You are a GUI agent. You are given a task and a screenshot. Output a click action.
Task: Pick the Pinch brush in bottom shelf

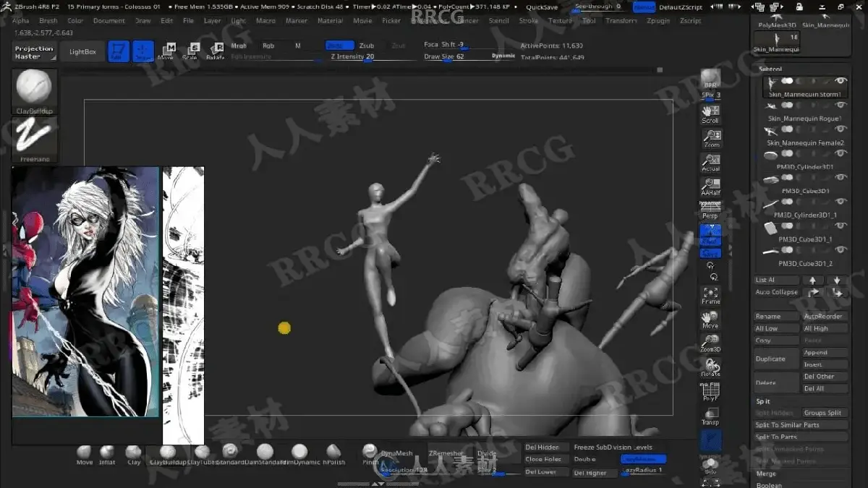click(x=370, y=455)
